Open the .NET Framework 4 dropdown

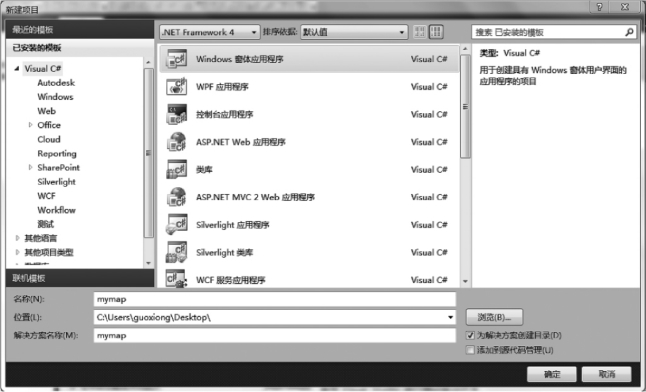pos(210,32)
